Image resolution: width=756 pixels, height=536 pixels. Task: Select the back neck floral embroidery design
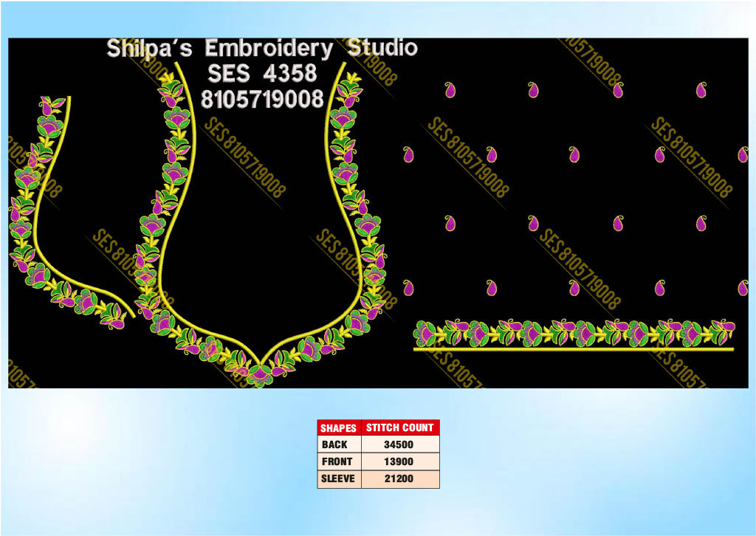pyautogui.click(x=261, y=224)
